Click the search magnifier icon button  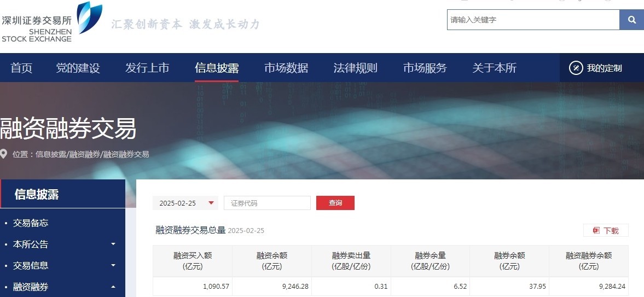pyautogui.click(x=631, y=20)
